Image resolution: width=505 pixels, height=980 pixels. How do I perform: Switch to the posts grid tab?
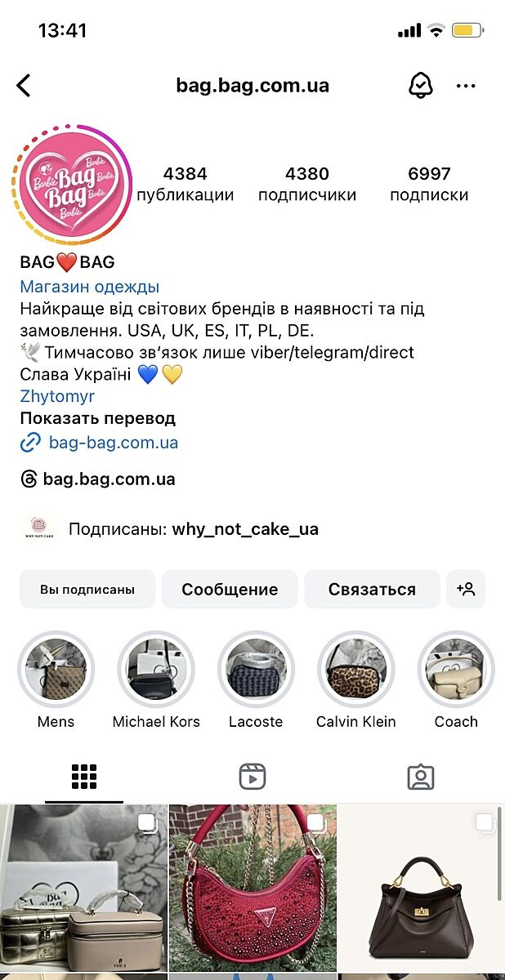(84, 777)
